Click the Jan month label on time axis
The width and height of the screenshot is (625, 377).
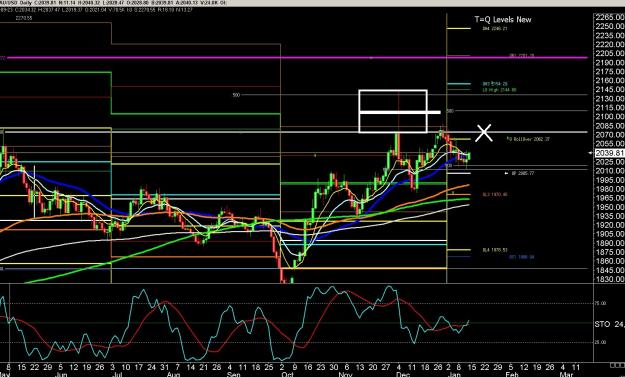[455, 375]
